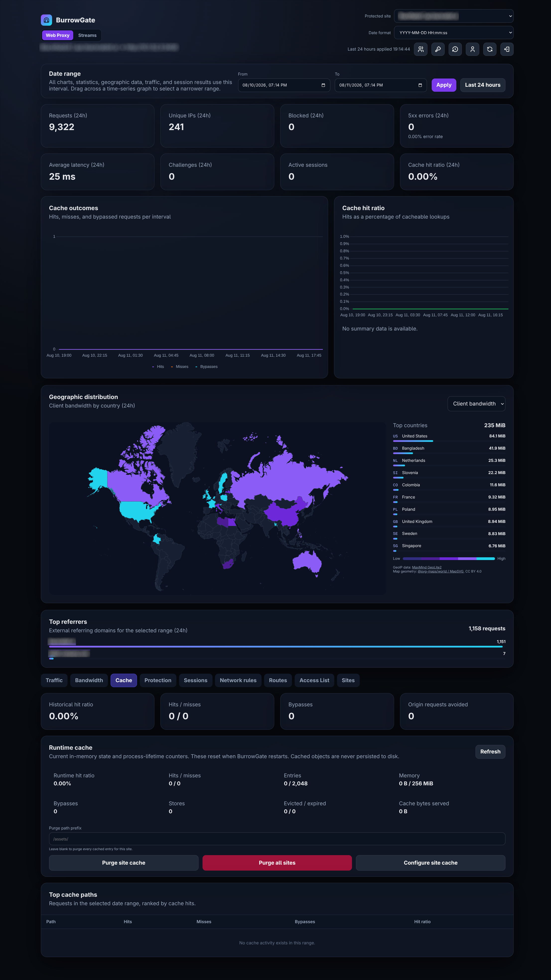Toggle the Bypasses legend series
551x980 pixels.
207,367
